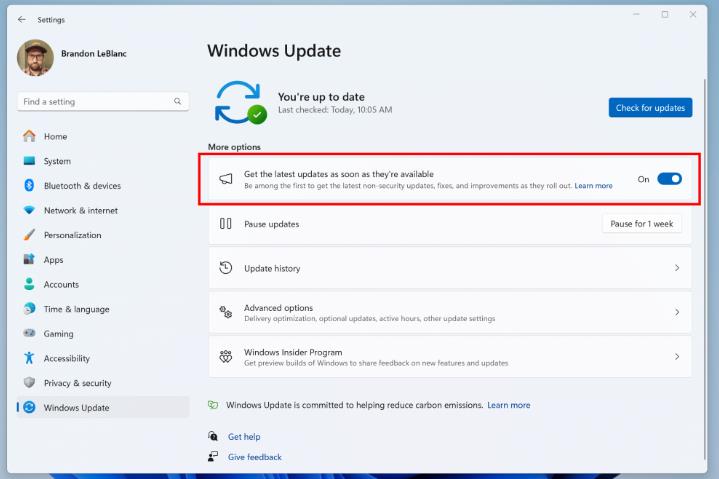Click the Pause for 1 week button
This screenshot has height=479, width=719.
pyautogui.click(x=642, y=224)
